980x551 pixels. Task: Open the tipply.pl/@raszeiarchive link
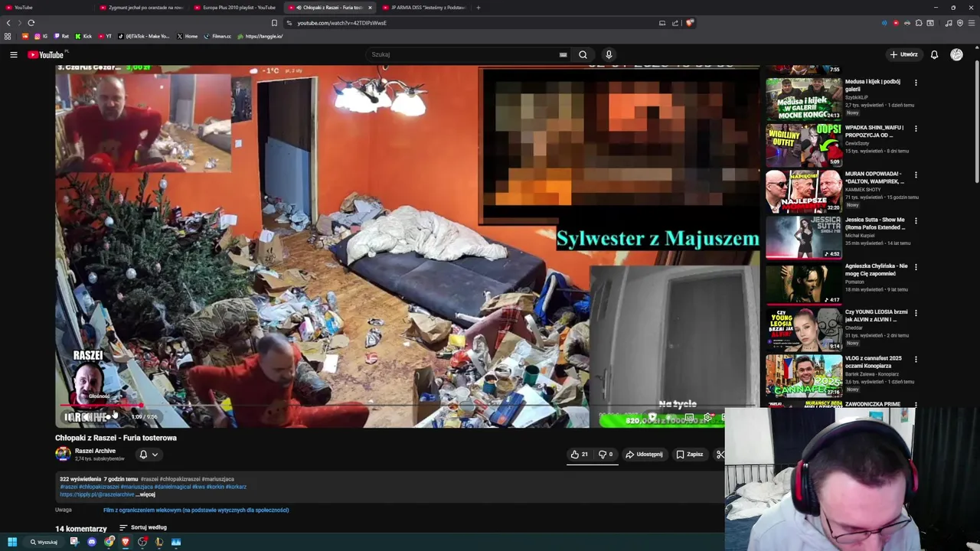(97, 494)
